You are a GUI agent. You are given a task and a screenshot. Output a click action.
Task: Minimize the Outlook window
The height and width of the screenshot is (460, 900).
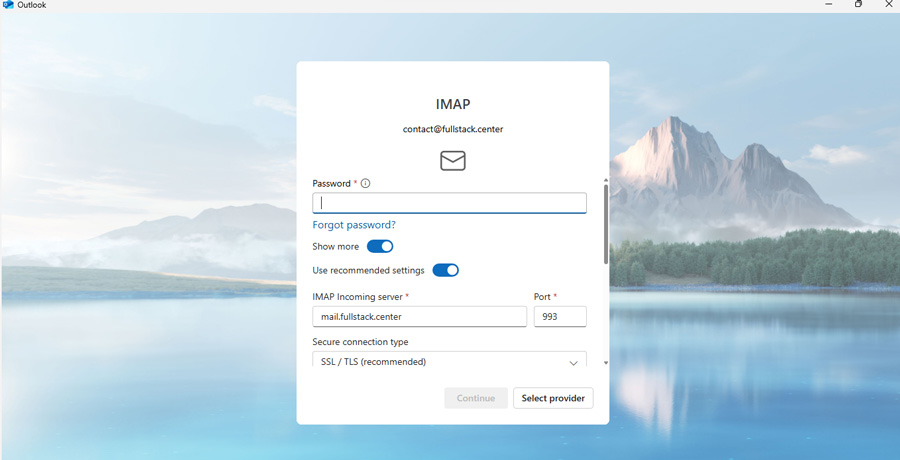tap(829, 5)
